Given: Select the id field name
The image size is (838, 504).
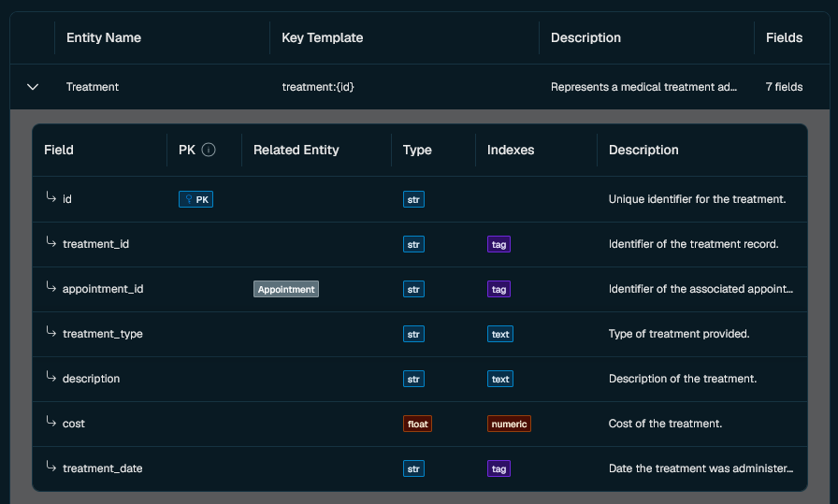Looking at the screenshot, I should pos(66,199).
